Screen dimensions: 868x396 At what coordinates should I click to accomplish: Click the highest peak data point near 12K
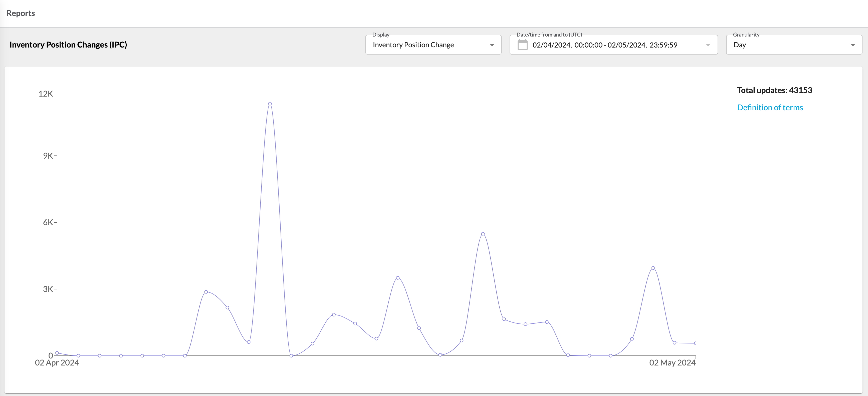tap(270, 104)
